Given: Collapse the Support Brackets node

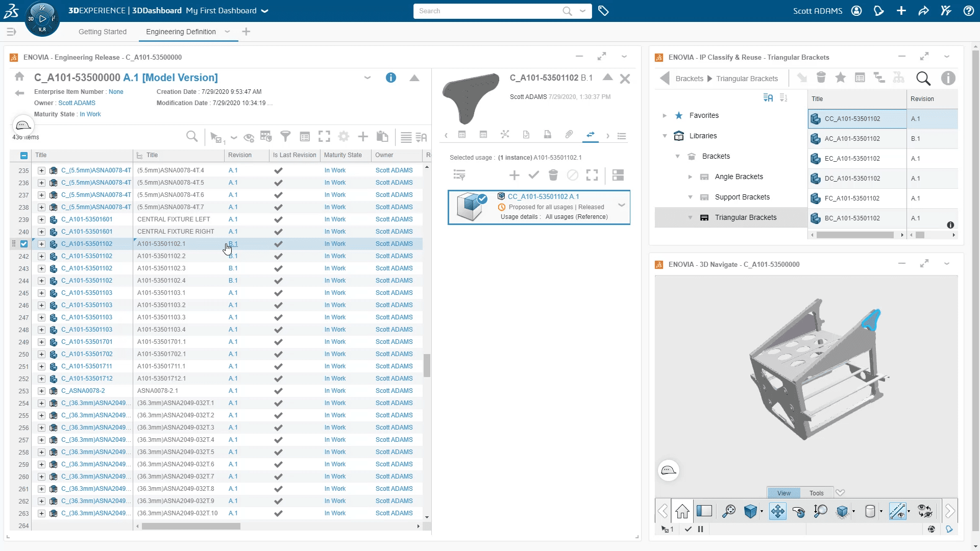Looking at the screenshot, I should point(690,197).
